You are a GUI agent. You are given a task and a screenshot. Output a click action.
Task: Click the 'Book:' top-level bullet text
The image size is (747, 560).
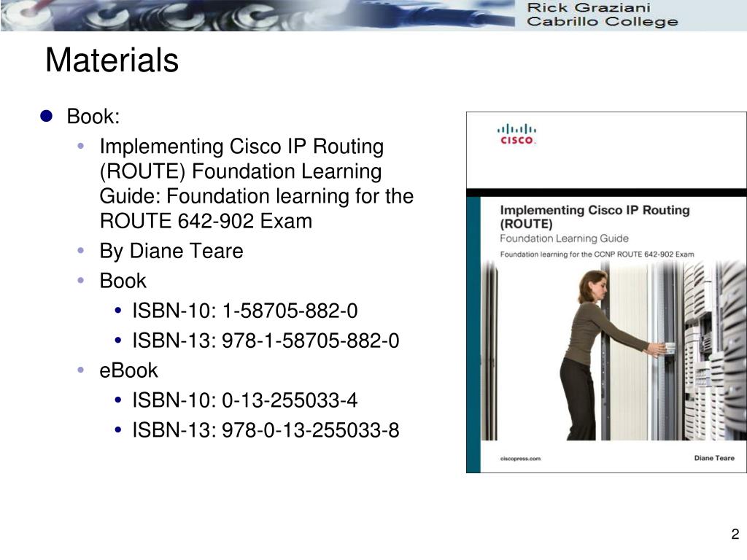93,116
